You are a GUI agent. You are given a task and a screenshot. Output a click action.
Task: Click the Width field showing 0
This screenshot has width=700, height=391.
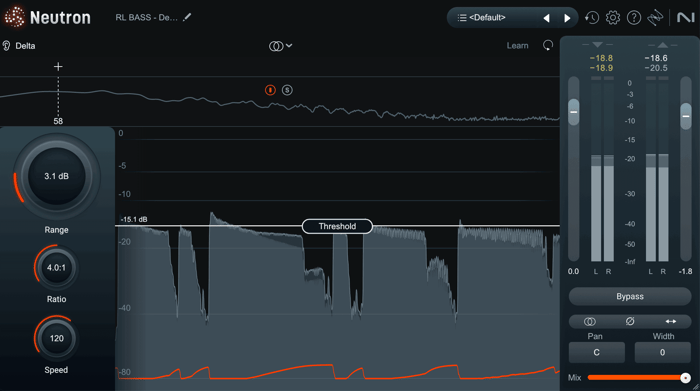(x=662, y=353)
